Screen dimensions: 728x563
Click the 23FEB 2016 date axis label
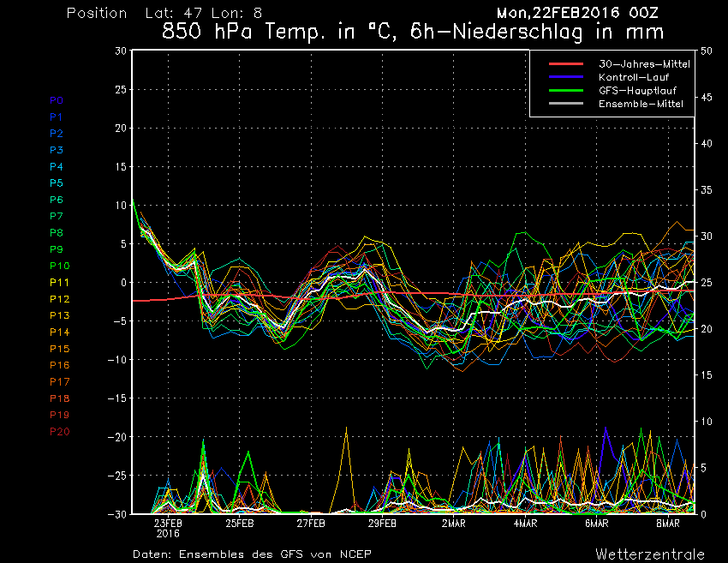pyautogui.click(x=168, y=527)
